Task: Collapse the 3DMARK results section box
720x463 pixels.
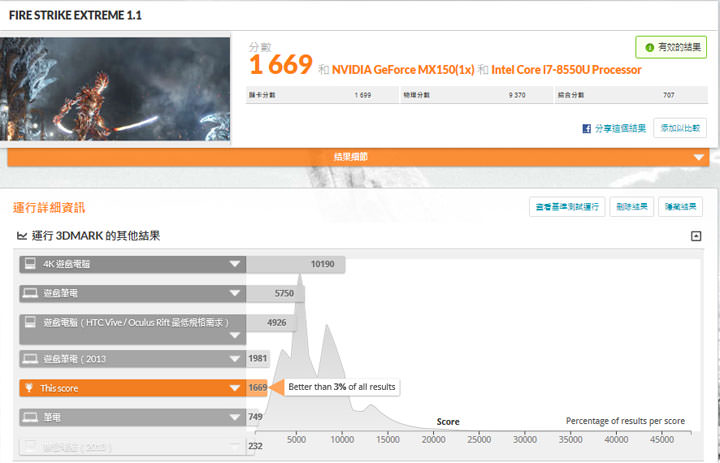Action: [696, 236]
